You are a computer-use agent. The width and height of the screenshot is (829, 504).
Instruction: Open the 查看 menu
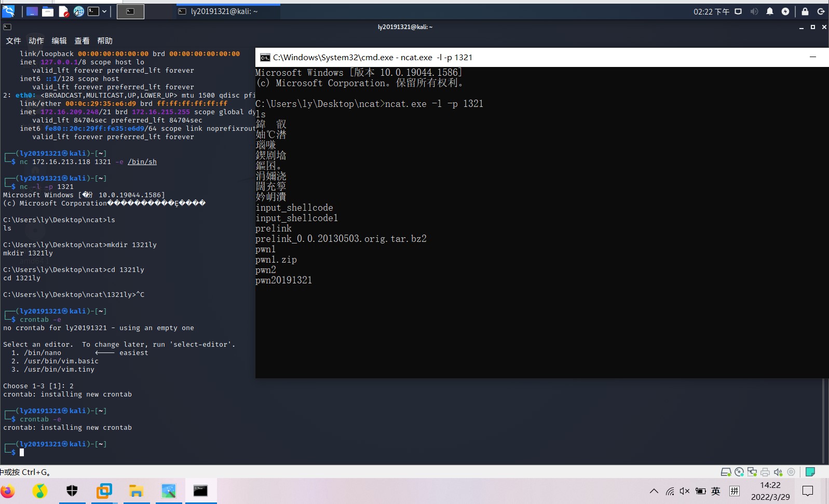click(82, 41)
